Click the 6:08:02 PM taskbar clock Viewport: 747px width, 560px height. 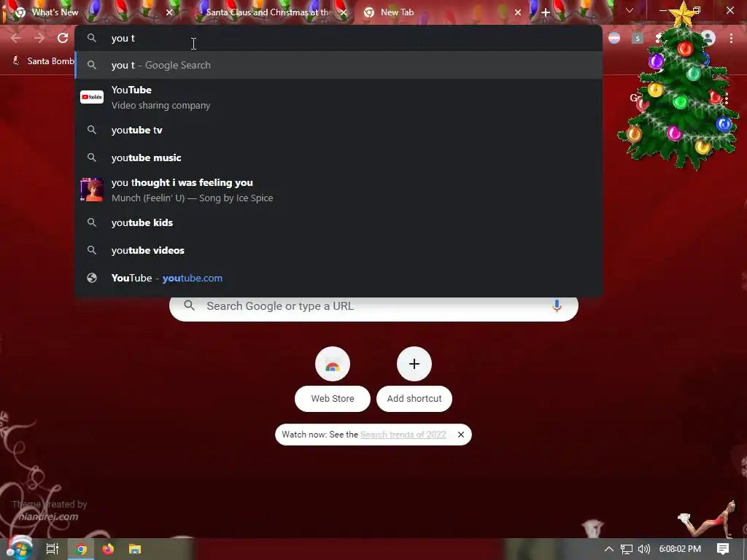coord(680,549)
